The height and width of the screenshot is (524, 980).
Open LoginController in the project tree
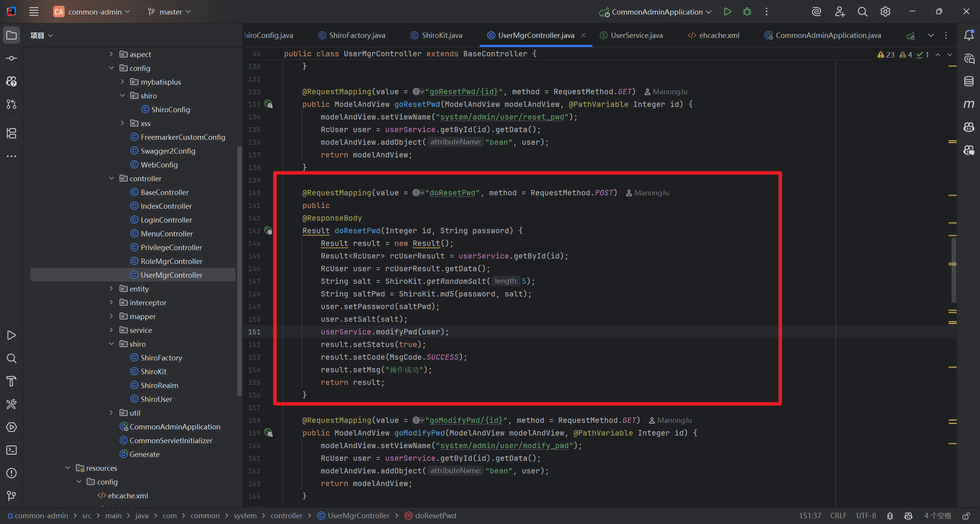pos(166,220)
